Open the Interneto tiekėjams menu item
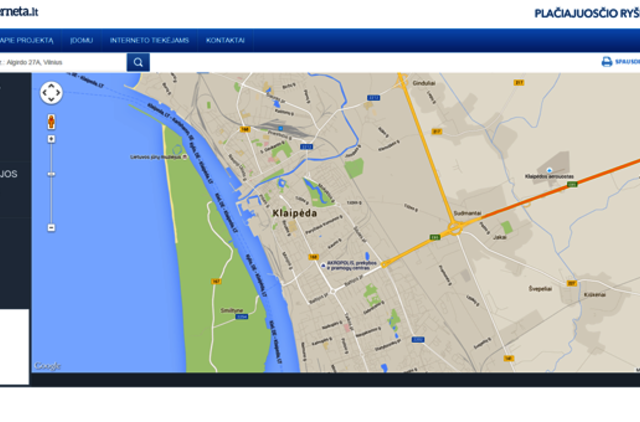640x422 pixels. click(150, 41)
